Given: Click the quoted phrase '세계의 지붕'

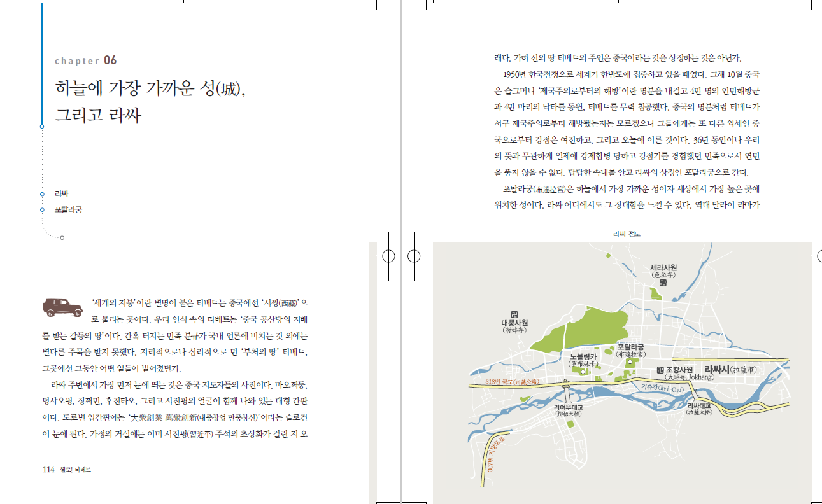Looking at the screenshot, I should click(115, 302).
